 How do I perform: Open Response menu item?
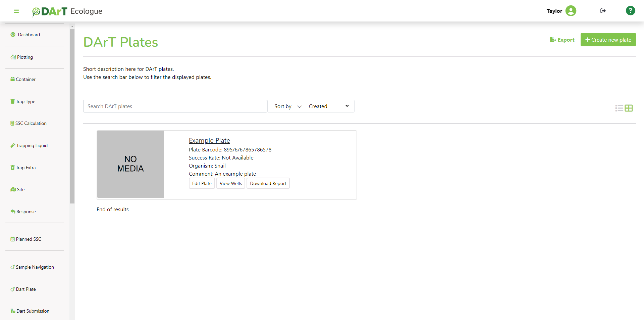26,212
